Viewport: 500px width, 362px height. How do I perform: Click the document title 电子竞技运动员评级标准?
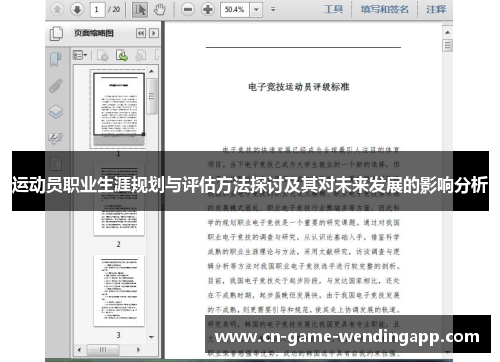pos(299,87)
